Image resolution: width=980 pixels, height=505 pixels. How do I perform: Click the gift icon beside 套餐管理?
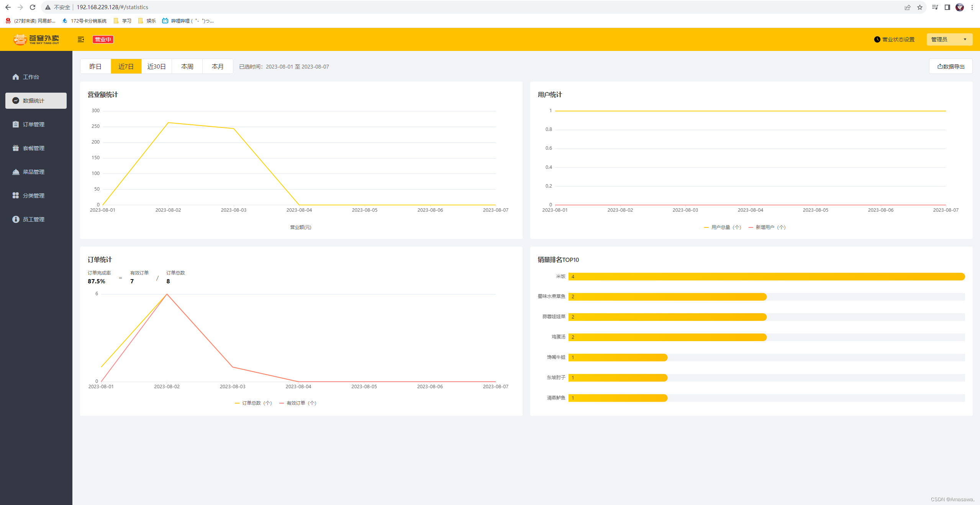[16, 148]
